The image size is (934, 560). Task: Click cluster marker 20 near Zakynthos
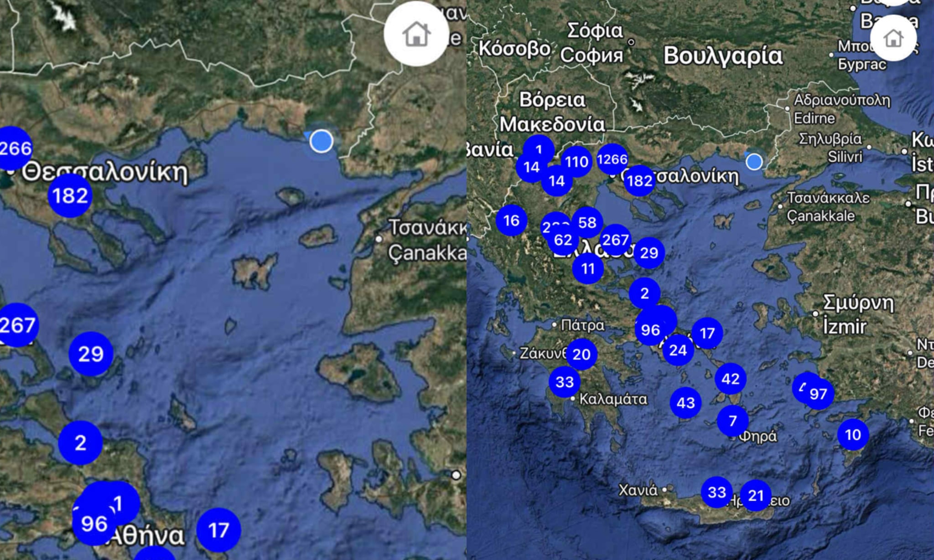click(581, 354)
